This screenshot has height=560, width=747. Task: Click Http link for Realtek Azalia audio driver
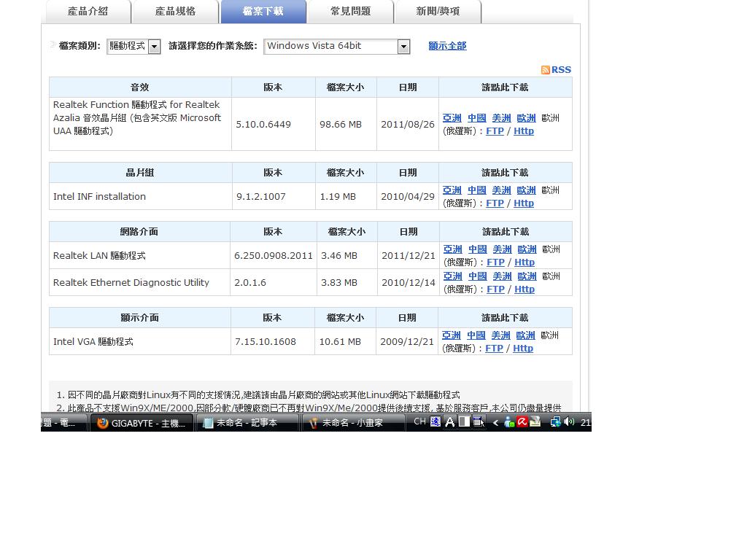click(x=524, y=131)
